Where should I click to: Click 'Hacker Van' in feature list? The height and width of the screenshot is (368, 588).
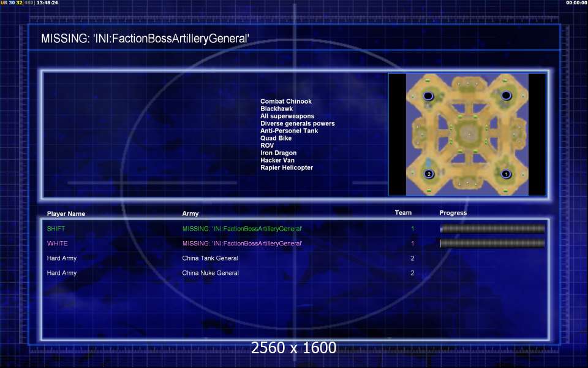coord(277,160)
